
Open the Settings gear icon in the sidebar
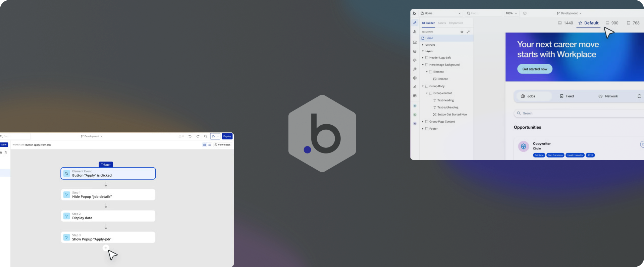415,78
